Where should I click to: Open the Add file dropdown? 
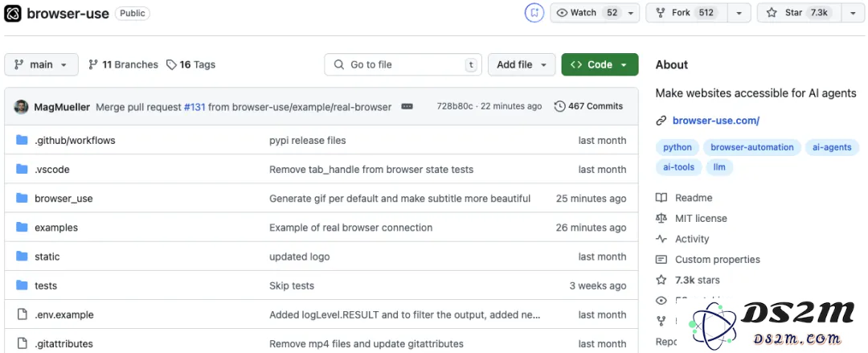pyautogui.click(x=522, y=65)
